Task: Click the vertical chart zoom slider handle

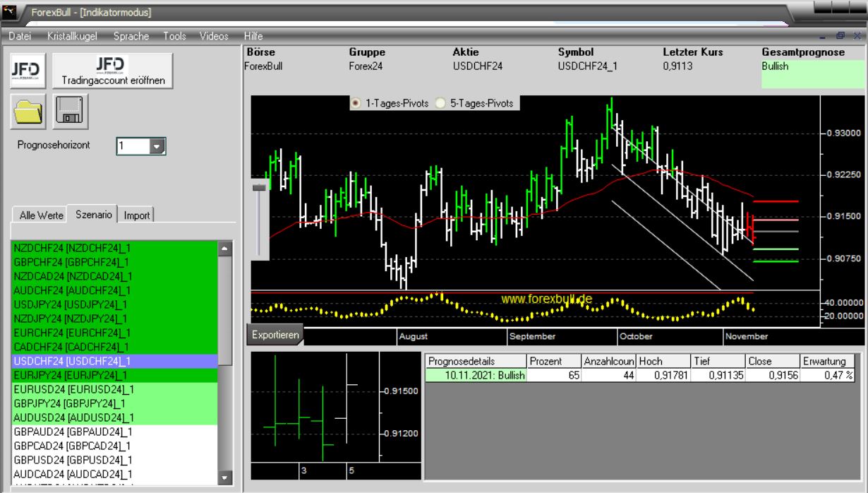Action: 261,186
